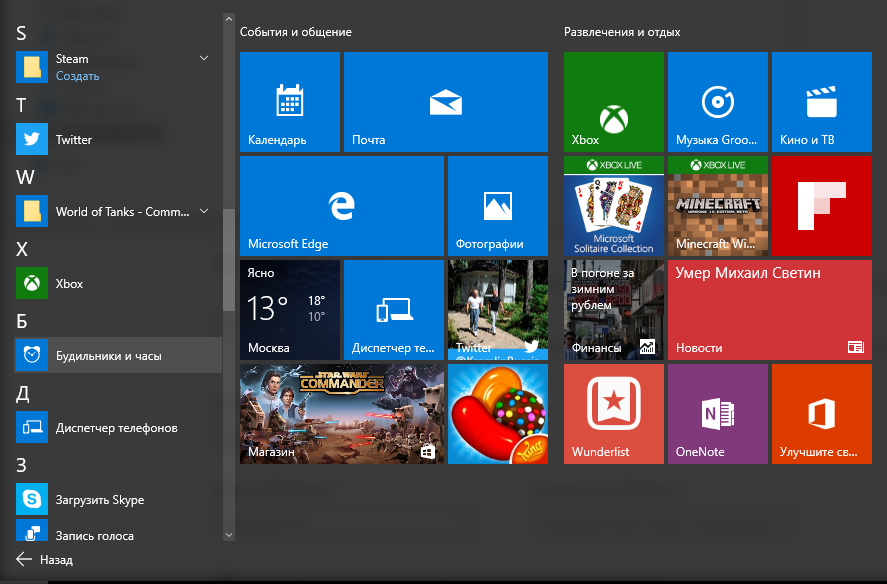Screen dimensions: 887x584
Task: Click the app list scrollbar down arrow
Action: (x=229, y=535)
